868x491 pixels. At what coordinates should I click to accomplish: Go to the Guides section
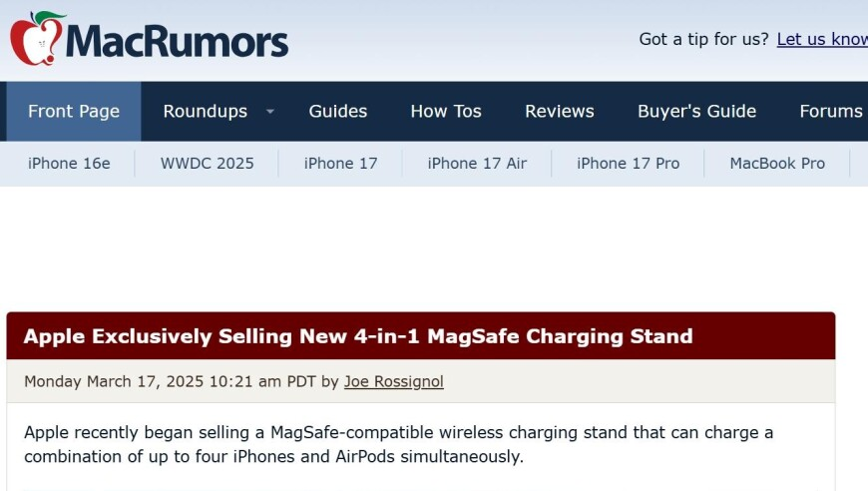[x=337, y=111]
